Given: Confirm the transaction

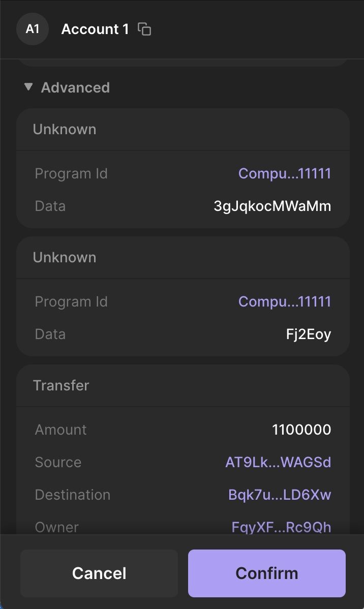Looking at the screenshot, I should (266, 573).
